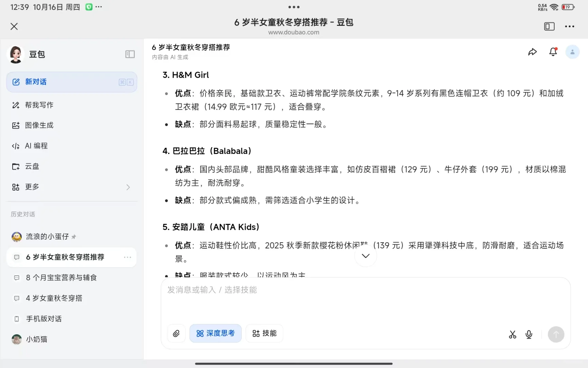Viewport: 588px width, 368px height.
Task: Click the 图像生成 picture icon
Action: (16, 125)
